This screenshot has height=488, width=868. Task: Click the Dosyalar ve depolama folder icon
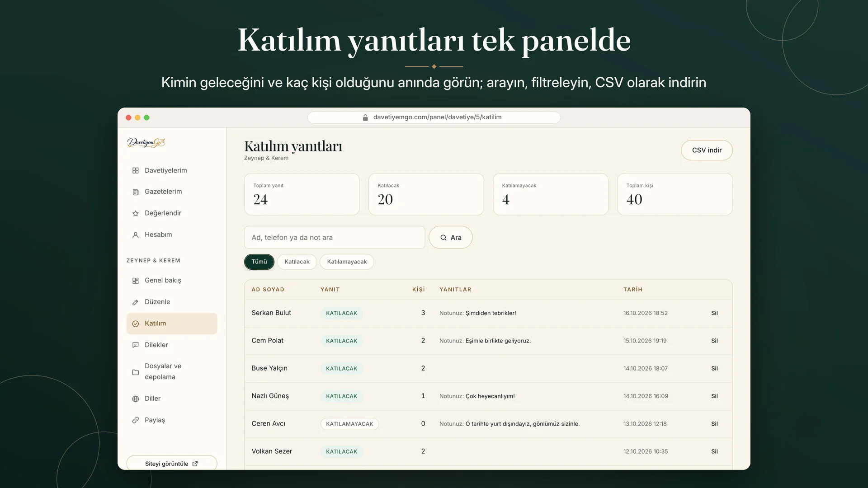click(x=135, y=372)
